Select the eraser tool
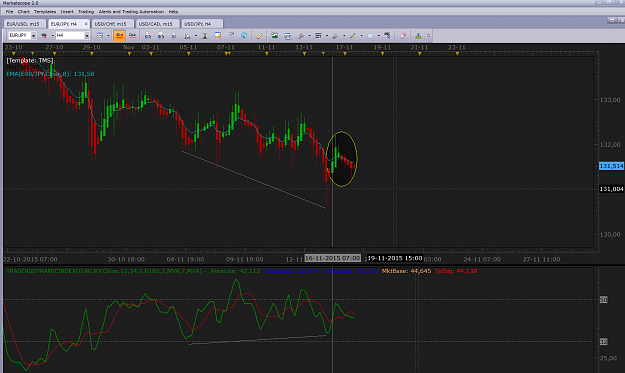 pyautogui.click(x=403, y=35)
